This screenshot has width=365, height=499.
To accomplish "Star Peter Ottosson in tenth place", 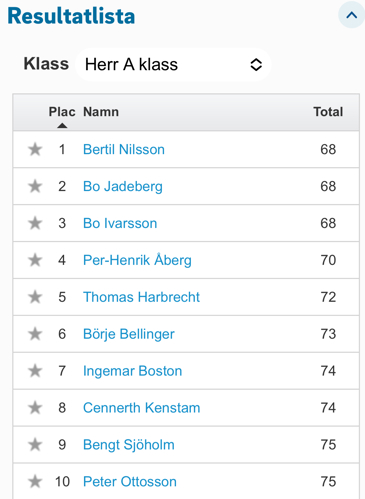I will point(35,482).
